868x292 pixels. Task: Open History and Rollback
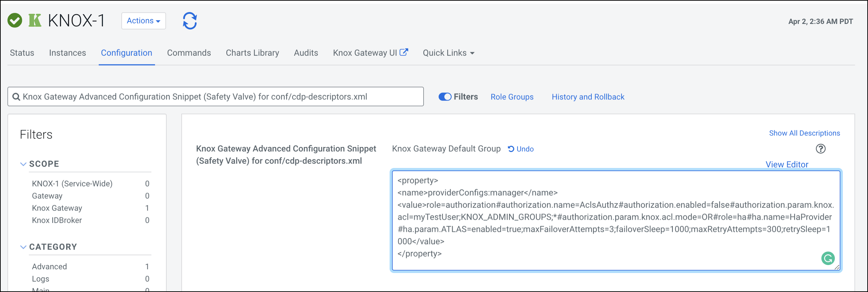(x=588, y=97)
